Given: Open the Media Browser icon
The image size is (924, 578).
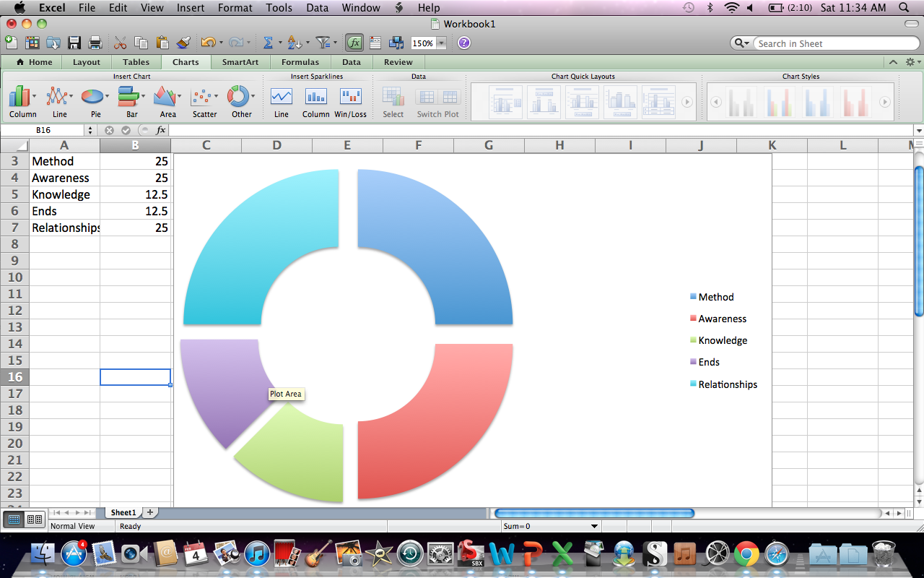Looking at the screenshot, I should point(396,43).
